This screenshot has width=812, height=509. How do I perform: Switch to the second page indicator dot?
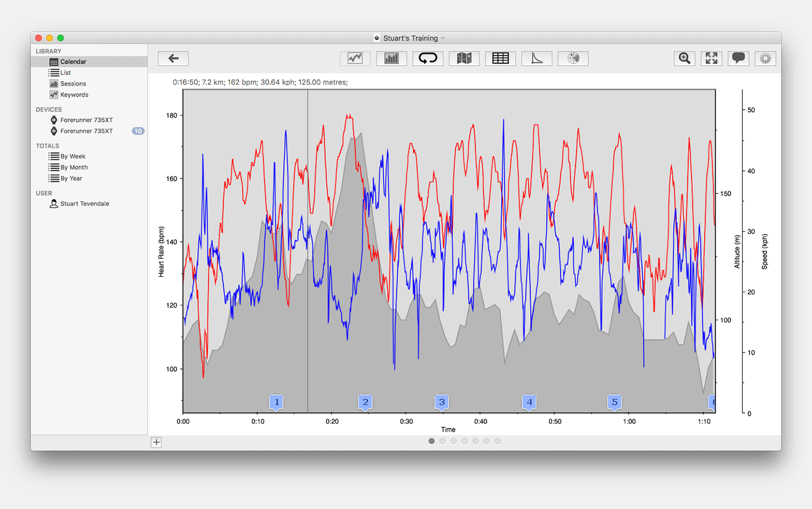click(x=443, y=441)
